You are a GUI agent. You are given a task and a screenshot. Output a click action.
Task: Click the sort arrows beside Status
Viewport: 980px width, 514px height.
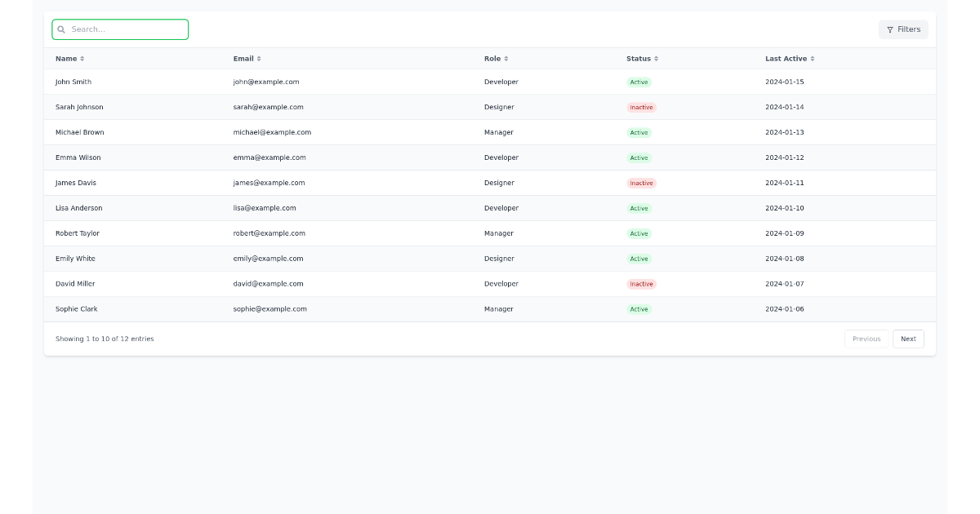(657, 58)
